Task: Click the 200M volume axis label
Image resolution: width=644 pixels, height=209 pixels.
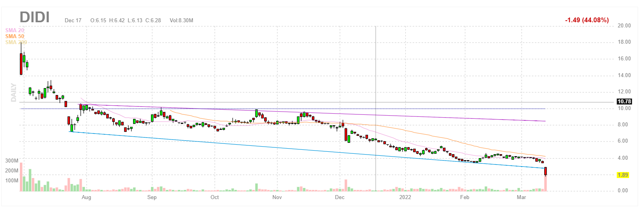Action: tap(12, 170)
